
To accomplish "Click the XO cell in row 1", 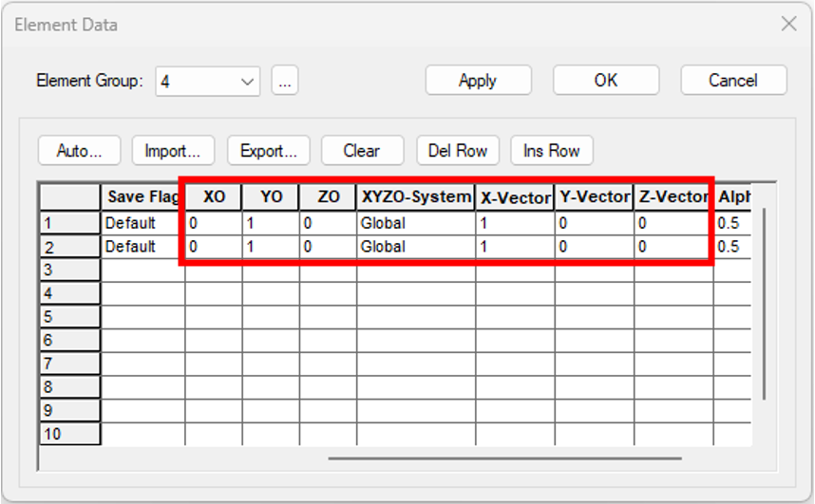I will [214, 223].
